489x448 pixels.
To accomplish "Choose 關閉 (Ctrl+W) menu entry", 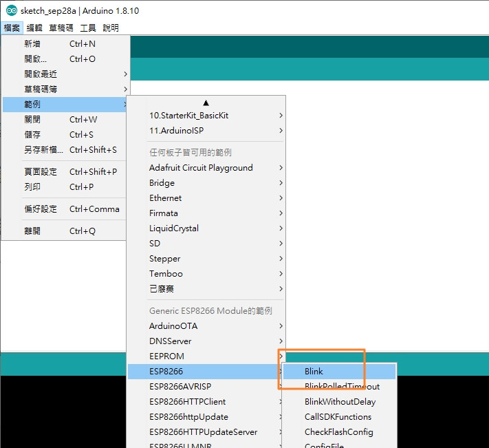I will [65, 120].
